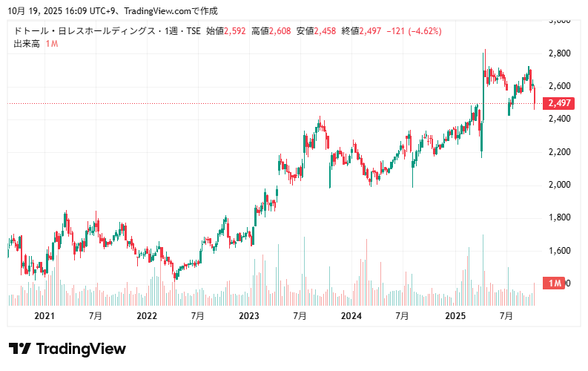
Task: Click the 2021 label on the time axis
Action: click(x=45, y=316)
